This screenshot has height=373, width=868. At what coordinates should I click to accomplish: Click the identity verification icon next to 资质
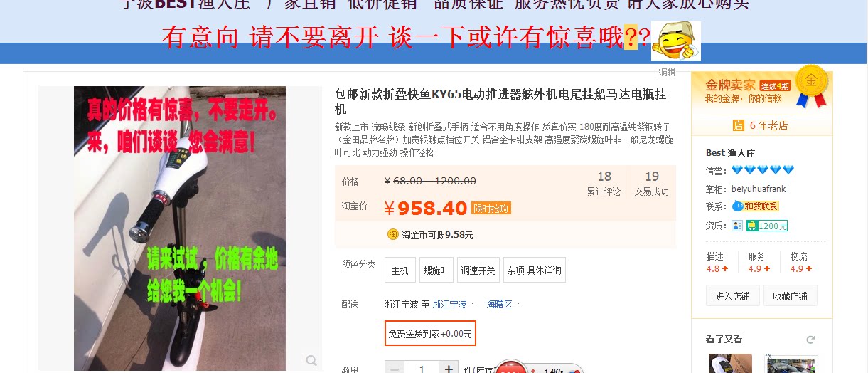pyautogui.click(x=737, y=226)
